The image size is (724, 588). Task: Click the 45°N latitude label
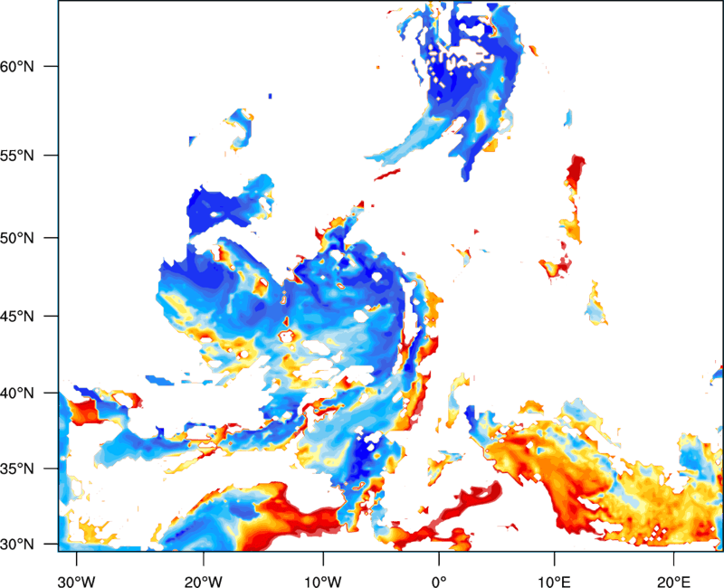(17, 316)
